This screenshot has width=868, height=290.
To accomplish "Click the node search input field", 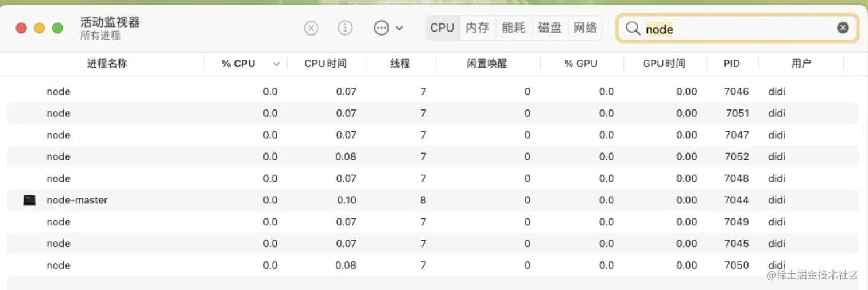I will (735, 29).
